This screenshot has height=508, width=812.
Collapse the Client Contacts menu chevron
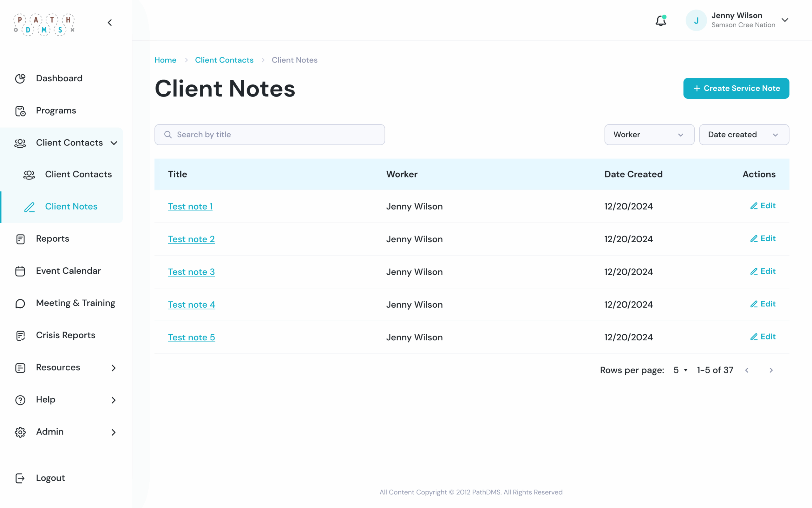pos(114,143)
